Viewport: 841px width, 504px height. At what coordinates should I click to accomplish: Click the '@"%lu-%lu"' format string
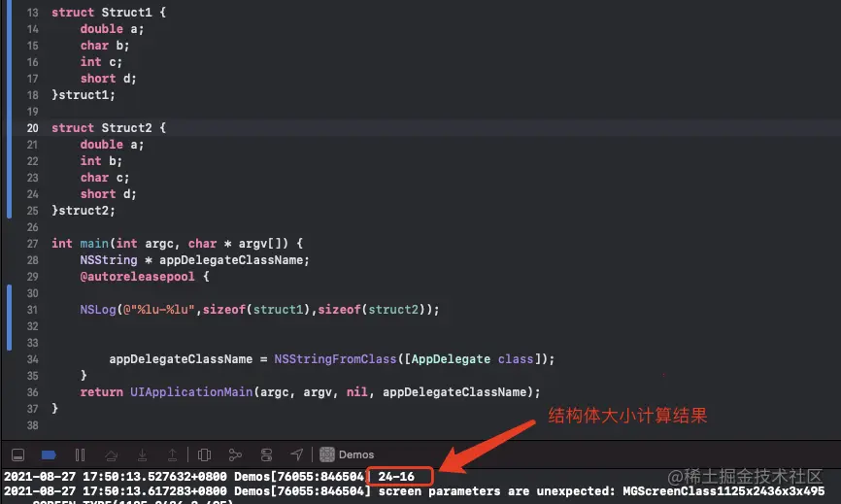coord(158,310)
